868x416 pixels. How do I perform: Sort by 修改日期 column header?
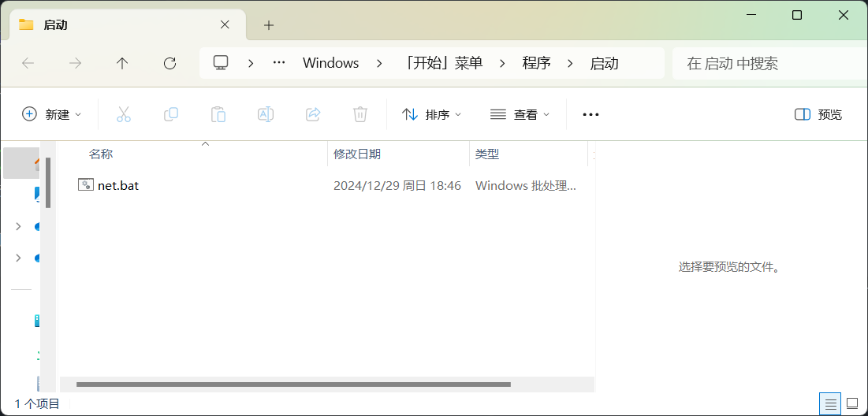(x=357, y=154)
